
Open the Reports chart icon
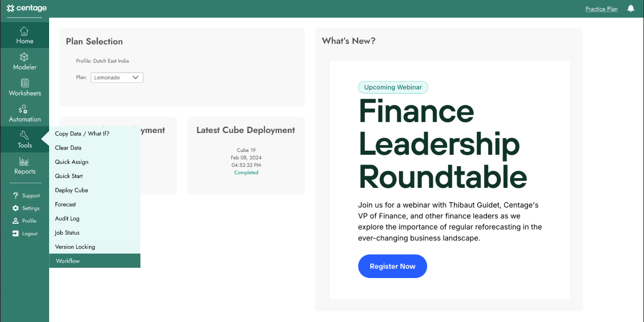25,162
